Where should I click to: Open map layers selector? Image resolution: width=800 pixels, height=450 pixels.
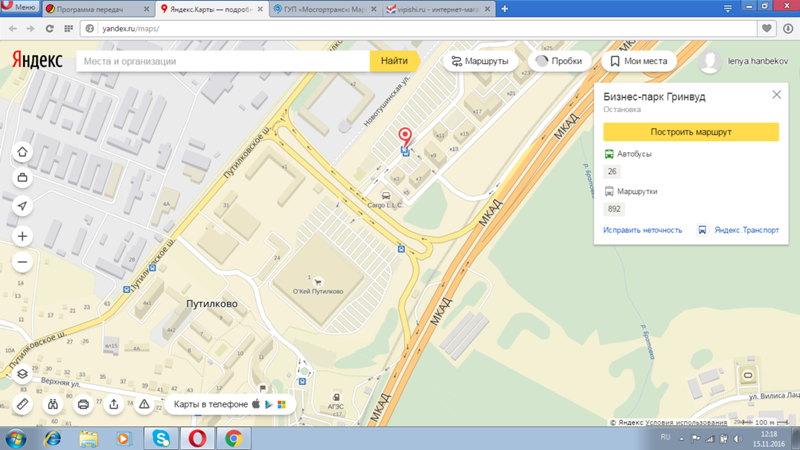click(x=22, y=374)
